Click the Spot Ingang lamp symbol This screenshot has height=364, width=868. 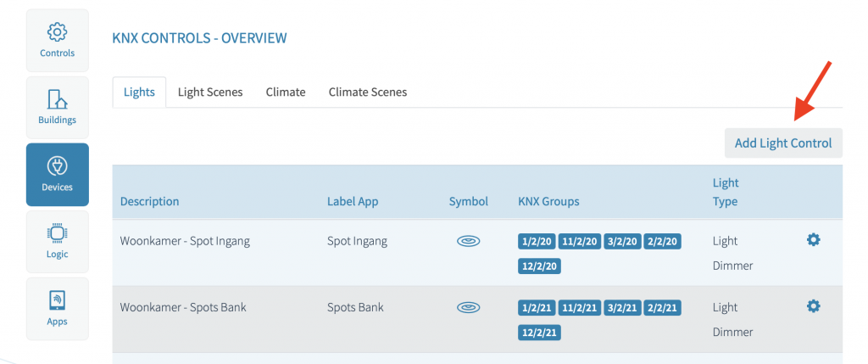coord(468,241)
